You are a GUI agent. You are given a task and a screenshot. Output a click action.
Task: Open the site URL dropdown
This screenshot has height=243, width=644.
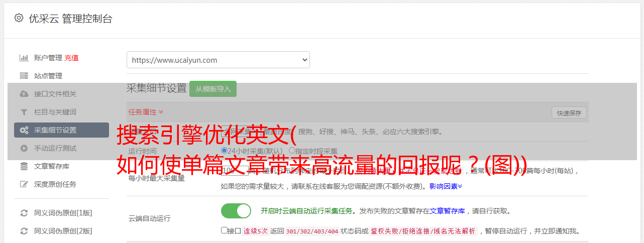click(218, 60)
